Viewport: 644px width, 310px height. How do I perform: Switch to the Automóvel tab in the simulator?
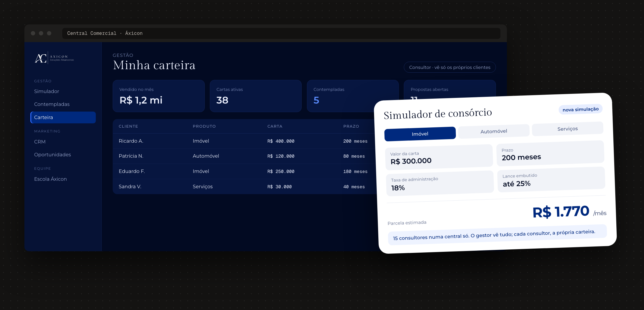tap(494, 131)
